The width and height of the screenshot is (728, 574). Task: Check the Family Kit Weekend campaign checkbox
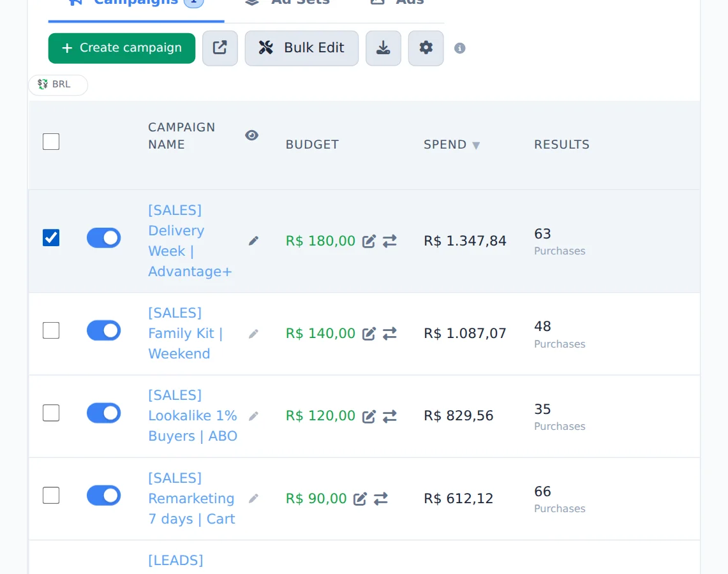(x=51, y=330)
